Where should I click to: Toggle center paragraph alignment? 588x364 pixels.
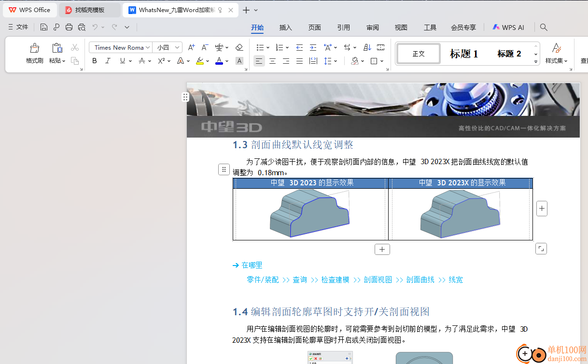(273, 61)
